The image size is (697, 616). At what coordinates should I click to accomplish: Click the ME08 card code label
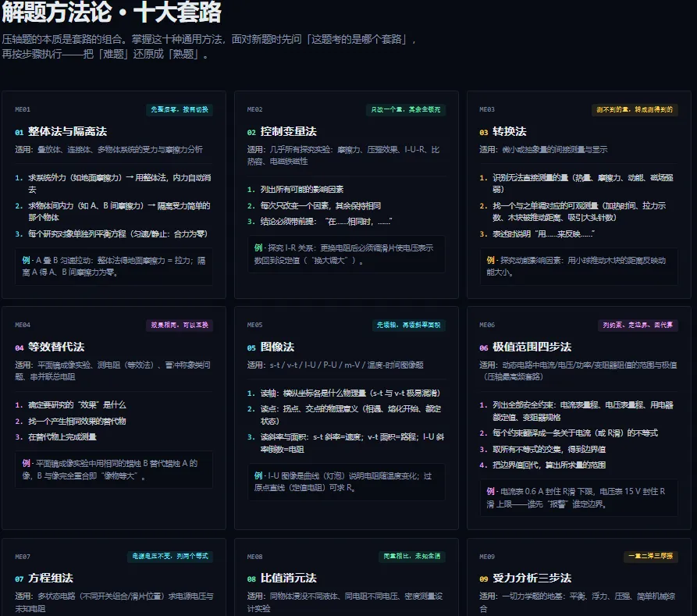tap(254, 557)
